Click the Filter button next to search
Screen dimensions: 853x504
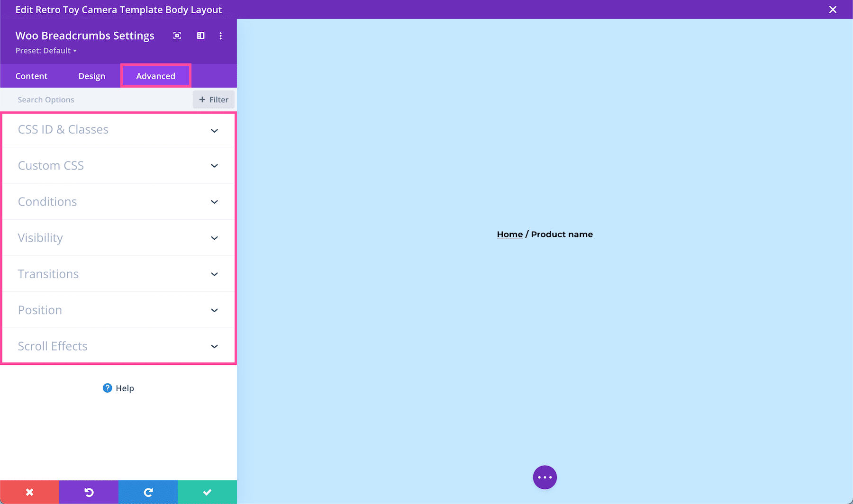pyautogui.click(x=214, y=99)
